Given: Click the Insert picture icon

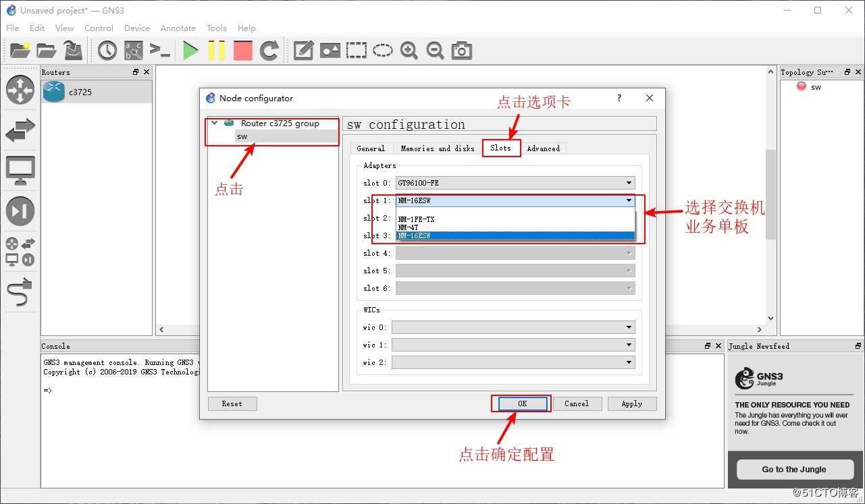Looking at the screenshot, I should click(x=330, y=50).
